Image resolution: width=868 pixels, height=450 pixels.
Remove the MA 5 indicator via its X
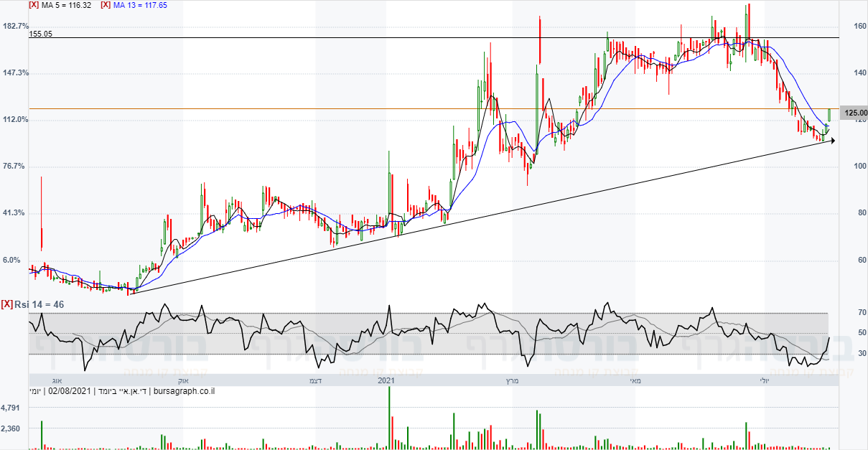pos(34,4)
